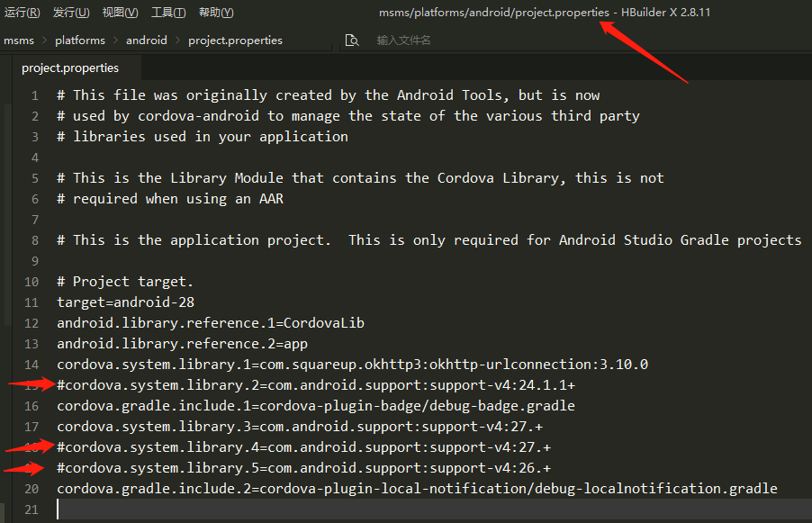Click the android breadcrumb item
812x523 pixels.
tap(147, 41)
